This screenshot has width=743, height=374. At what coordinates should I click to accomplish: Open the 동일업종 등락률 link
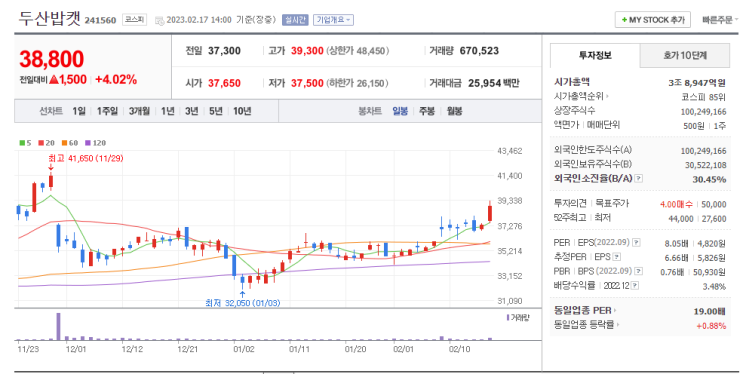[587, 325]
